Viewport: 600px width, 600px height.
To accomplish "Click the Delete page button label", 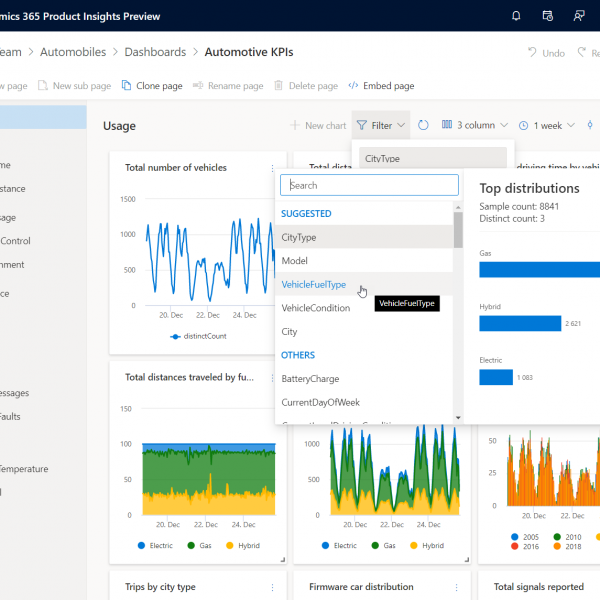I will coord(313,86).
